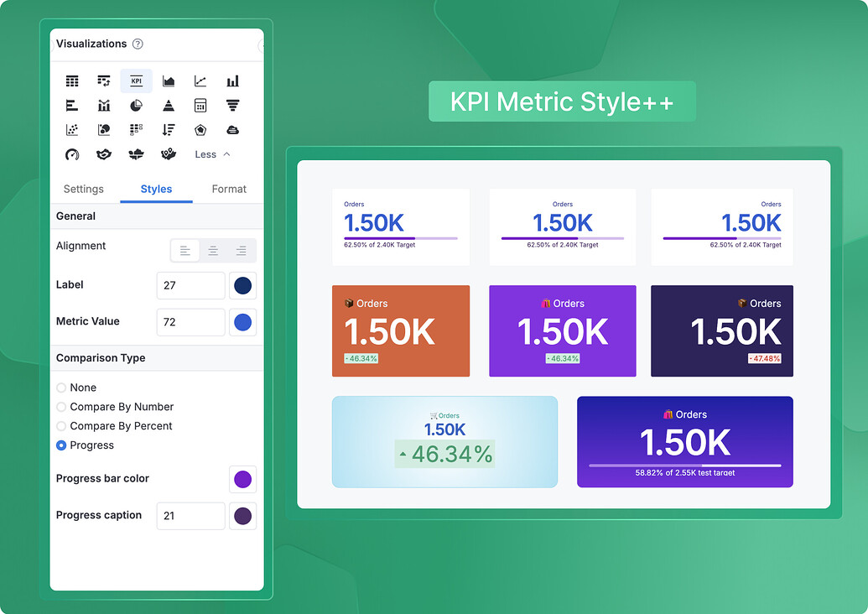Select the KPI visualization icon

click(136, 81)
